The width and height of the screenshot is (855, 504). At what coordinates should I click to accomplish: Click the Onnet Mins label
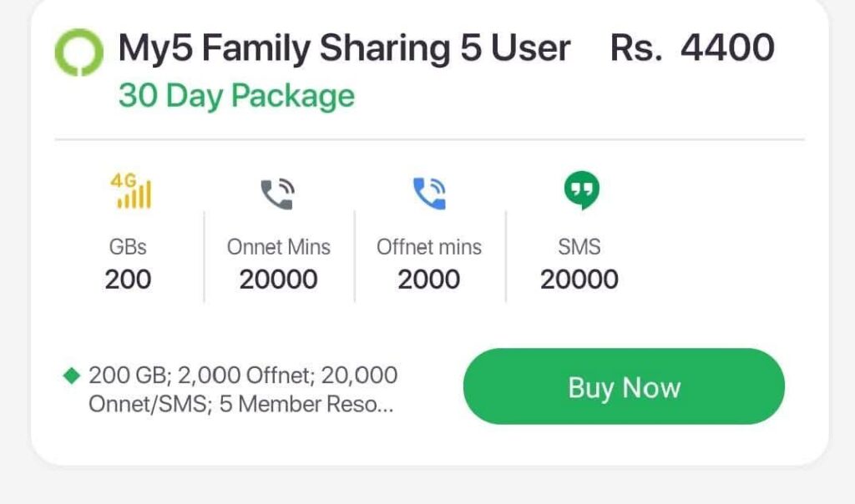pyautogui.click(x=279, y=247)
